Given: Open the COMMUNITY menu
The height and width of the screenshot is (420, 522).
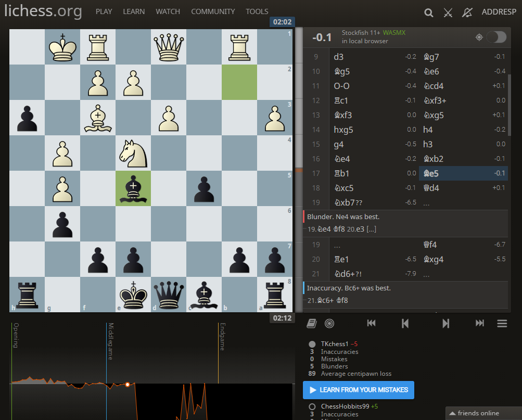Looking at the screenshot, I should [213, 11].
